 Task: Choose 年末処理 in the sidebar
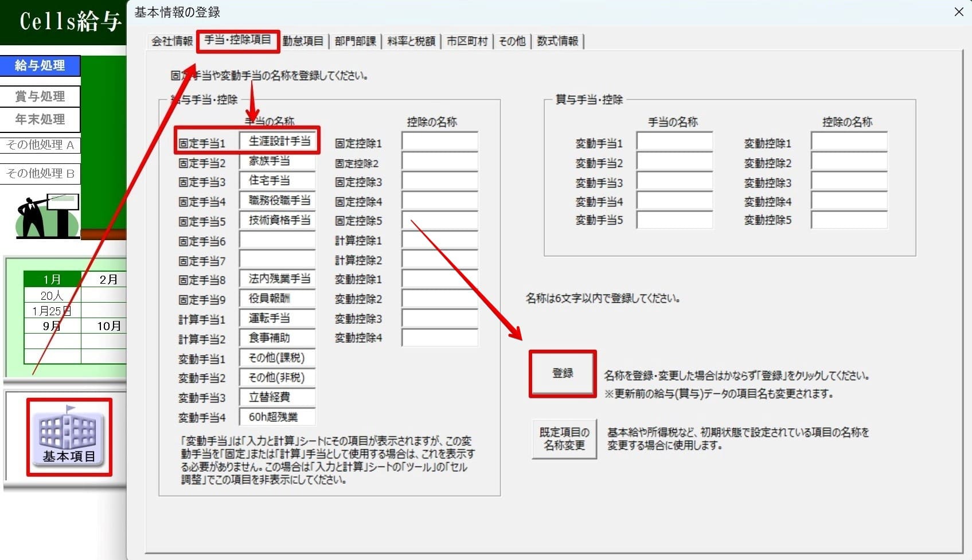[x=40, y=120]
